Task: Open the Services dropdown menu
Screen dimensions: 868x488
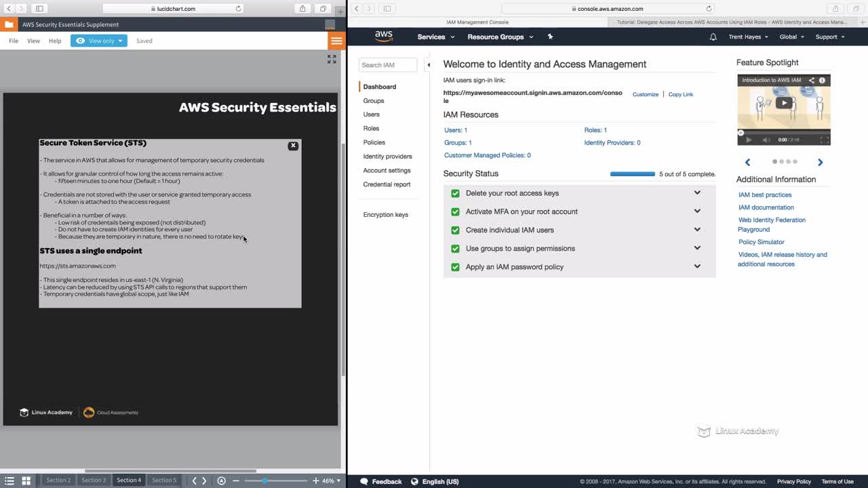Action: click(435, 37)
